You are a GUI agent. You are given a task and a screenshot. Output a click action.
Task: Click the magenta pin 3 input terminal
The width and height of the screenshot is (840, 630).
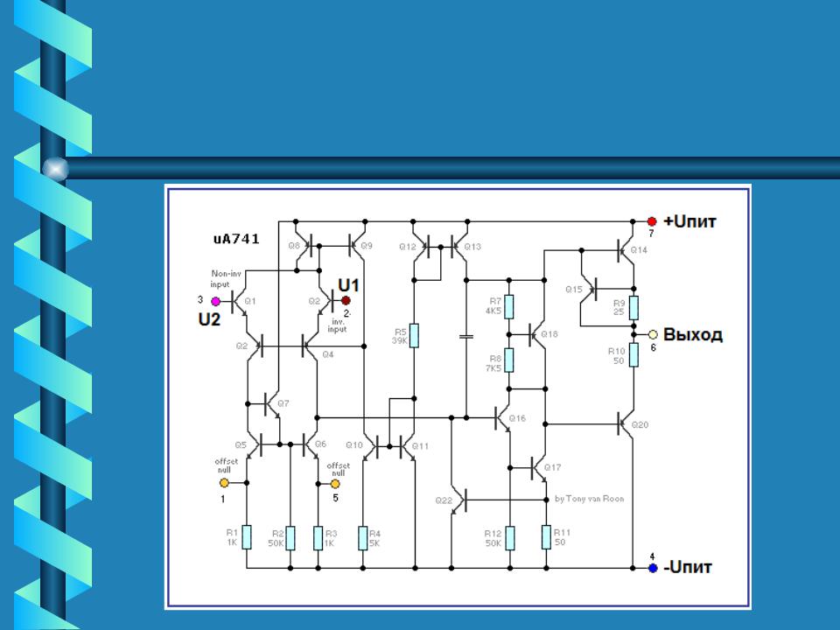click(215, 301)
